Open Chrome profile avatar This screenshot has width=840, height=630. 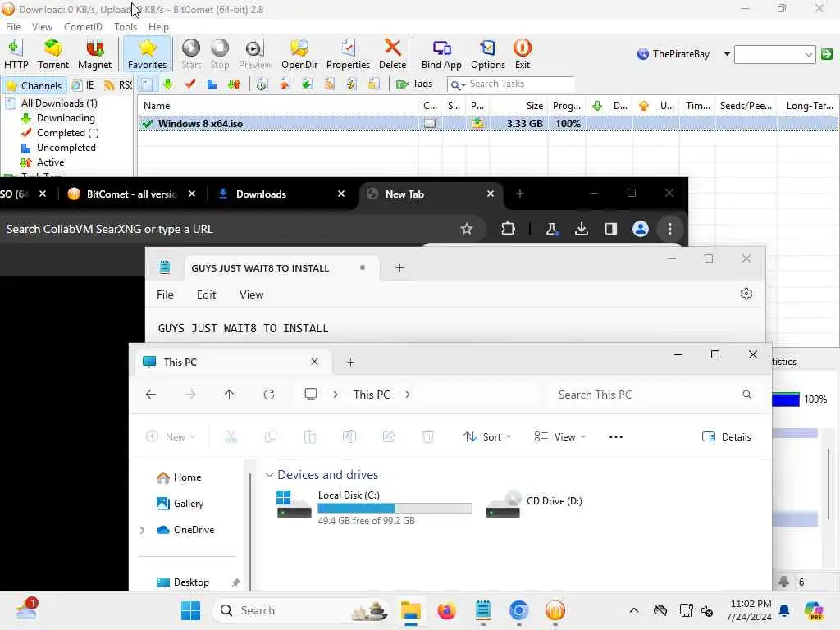coord(640,230)
